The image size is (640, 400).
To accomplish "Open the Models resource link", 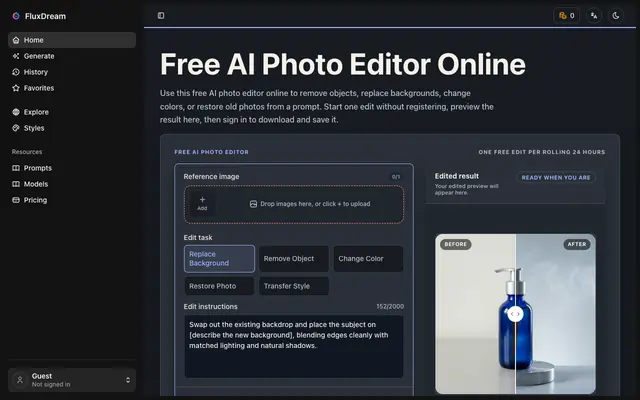I will click(72, 184).
